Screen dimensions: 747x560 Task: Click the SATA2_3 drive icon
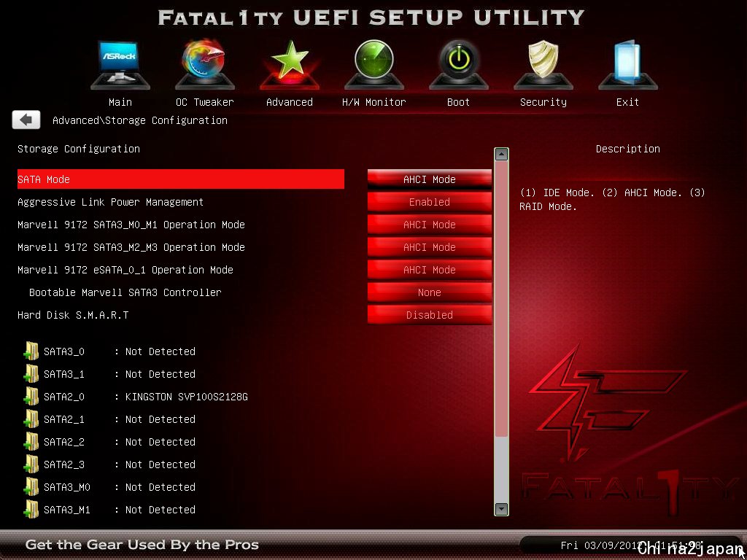click(x=31, y=464)
